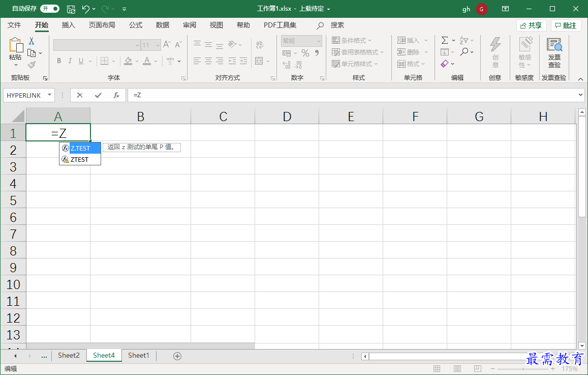Apply the font color A swatch

tap(147, 61)
